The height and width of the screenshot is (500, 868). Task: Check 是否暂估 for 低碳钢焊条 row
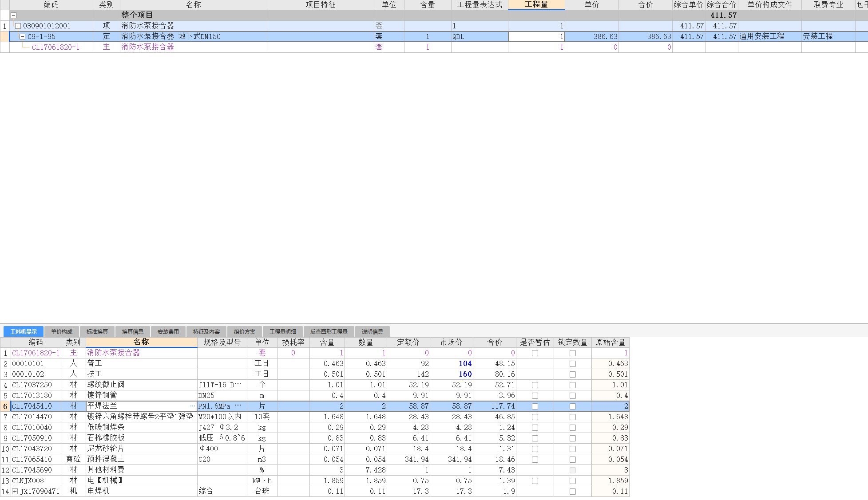coord(535,428)
